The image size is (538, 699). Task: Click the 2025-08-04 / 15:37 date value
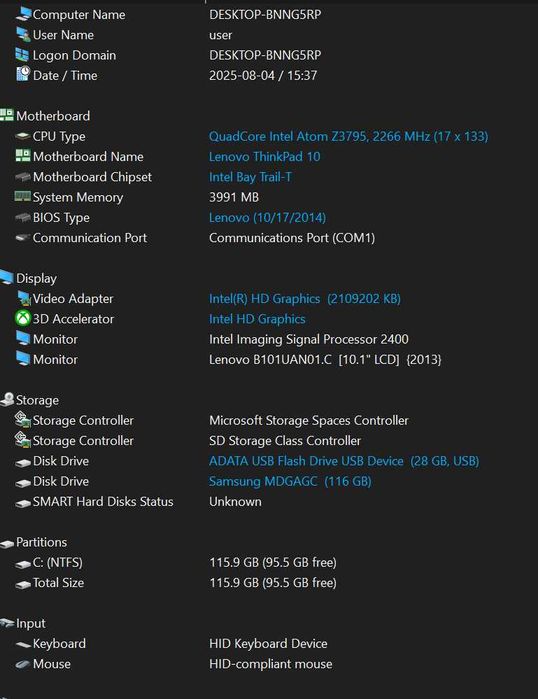tap(263, 75)
